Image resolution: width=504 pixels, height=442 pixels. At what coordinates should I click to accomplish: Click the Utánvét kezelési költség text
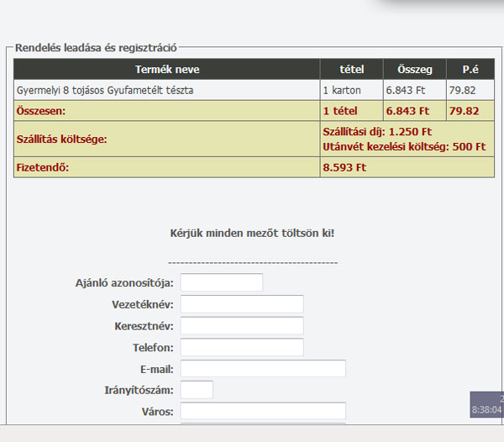click(404, 146)
